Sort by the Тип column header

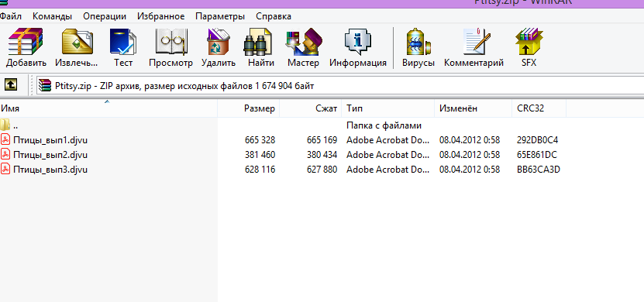[x=387, y=108]
